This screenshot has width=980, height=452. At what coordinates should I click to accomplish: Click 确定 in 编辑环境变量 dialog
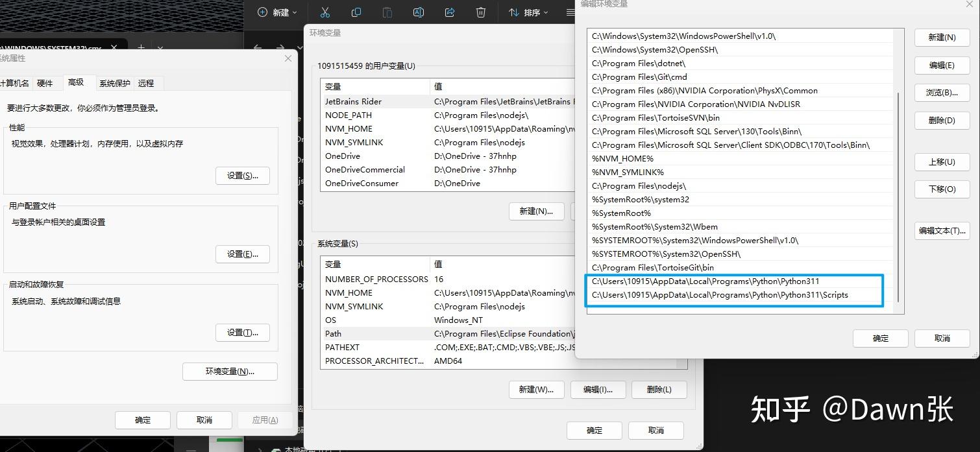pyautogui.click(x=881, y=339)
